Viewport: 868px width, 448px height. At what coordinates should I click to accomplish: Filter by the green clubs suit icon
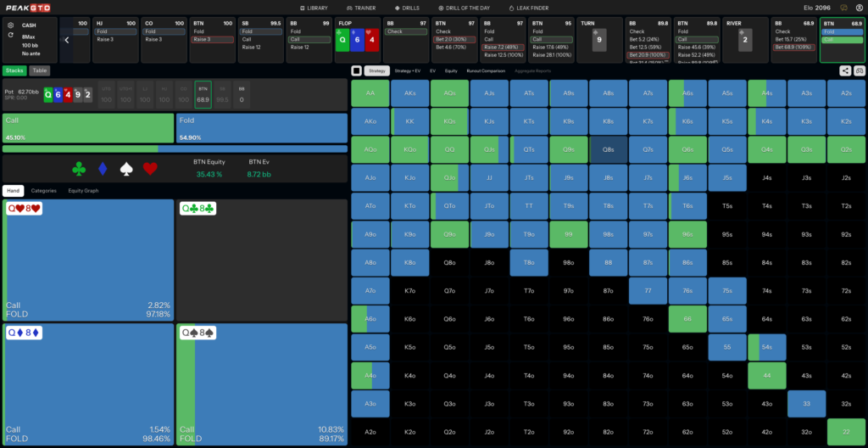pyautogui.click(x=79, y=169)
